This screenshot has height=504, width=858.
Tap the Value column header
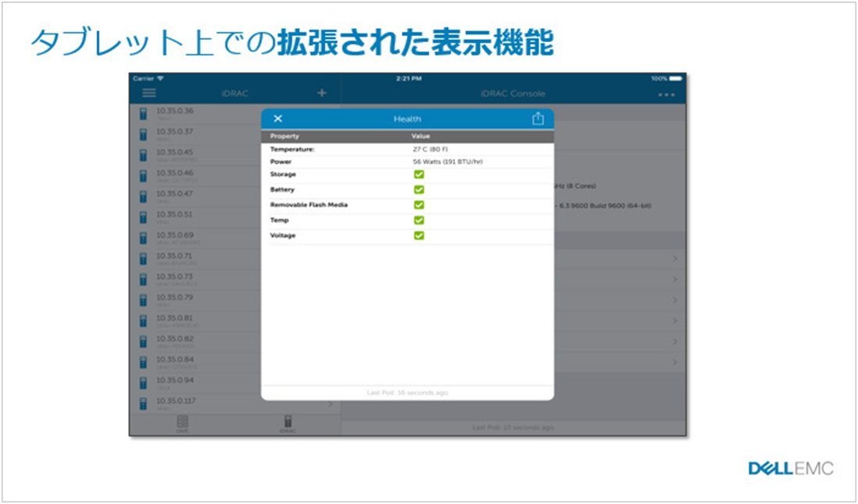click(420, 136)
